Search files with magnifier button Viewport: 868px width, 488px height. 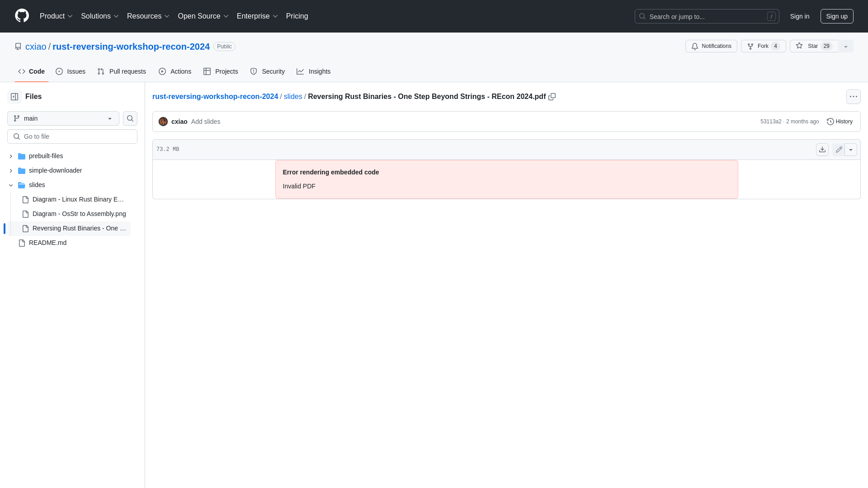point(130,118)
